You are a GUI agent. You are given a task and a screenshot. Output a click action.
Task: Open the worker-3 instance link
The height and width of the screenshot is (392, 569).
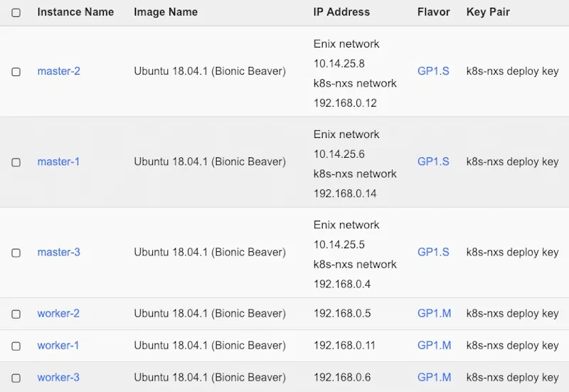pyautogui.click(x=58, y=377)
